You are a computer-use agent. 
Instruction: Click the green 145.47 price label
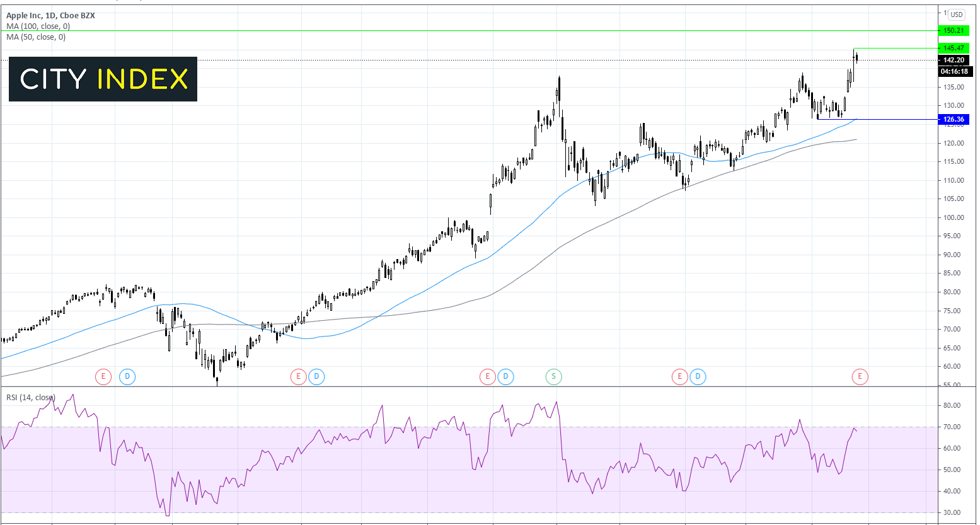[954, 48]
